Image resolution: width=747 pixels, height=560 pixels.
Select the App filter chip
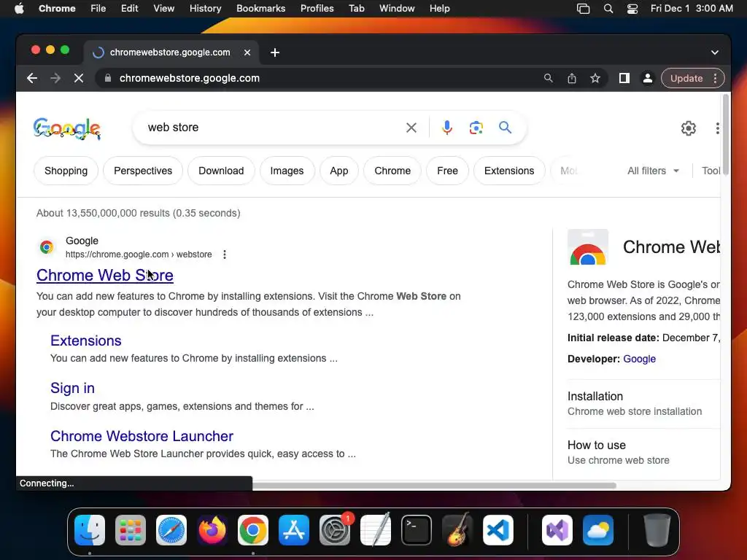click(x=338, y=171)
